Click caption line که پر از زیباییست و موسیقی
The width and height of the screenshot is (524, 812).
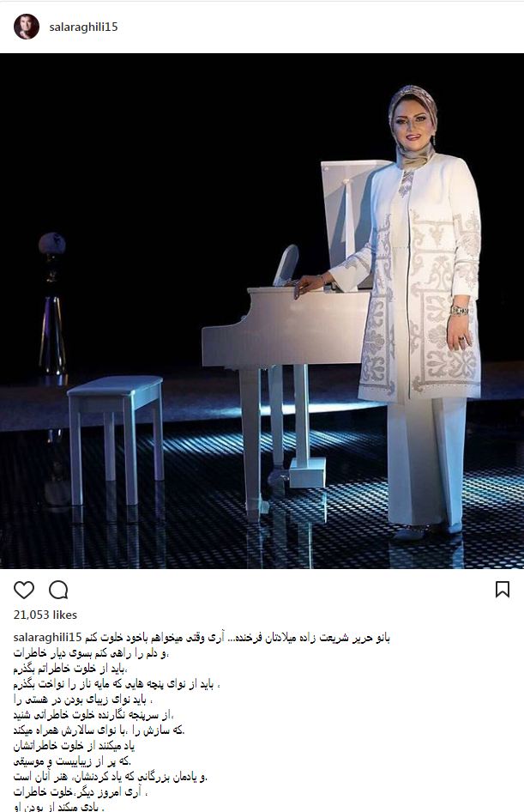click(72, 761)
